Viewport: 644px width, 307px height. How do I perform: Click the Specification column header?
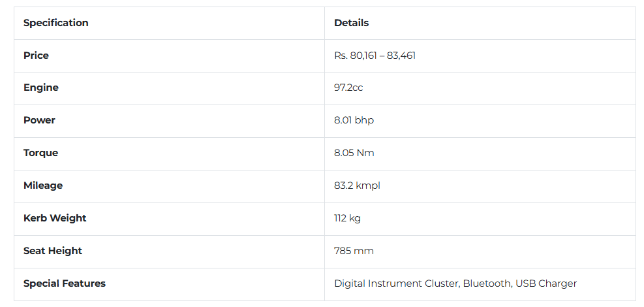click(x=56, y=23)
